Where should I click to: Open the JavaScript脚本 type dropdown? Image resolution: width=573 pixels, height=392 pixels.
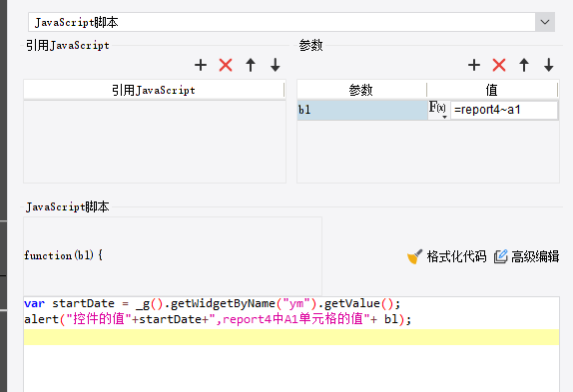545,22
